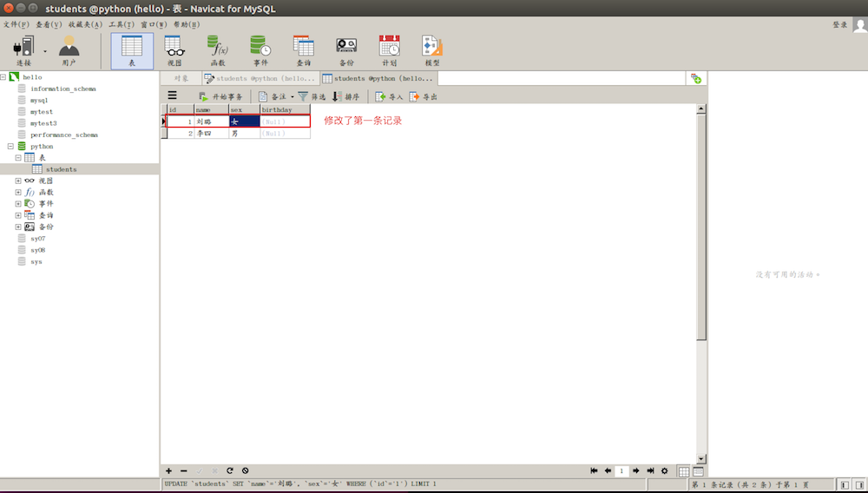This screenshot has width=868, height=493.
Task: Open the 查询 (Query) toolbar icon
Action: [303, 50]
